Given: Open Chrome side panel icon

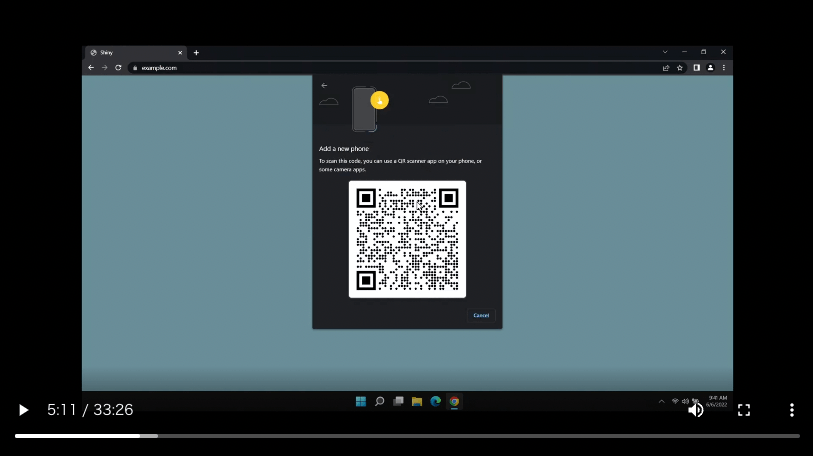Looking at the screenshot, I should point(696,68).
